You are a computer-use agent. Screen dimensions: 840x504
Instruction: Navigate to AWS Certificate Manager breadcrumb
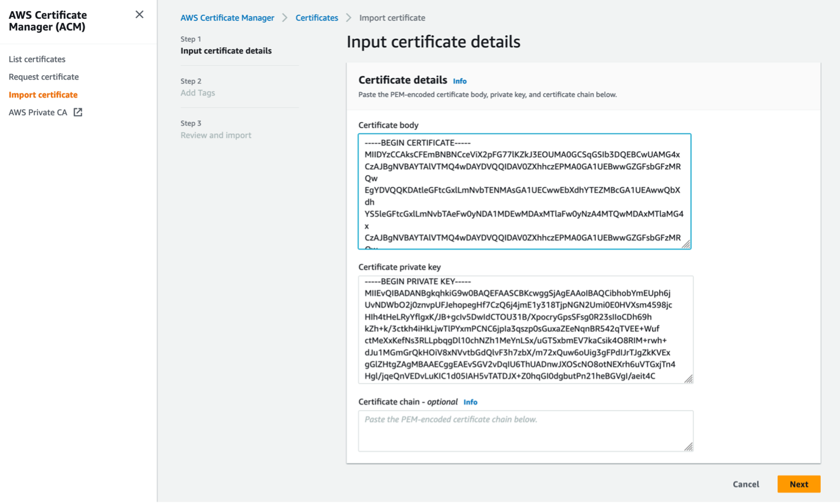click(x=227, y=18)
